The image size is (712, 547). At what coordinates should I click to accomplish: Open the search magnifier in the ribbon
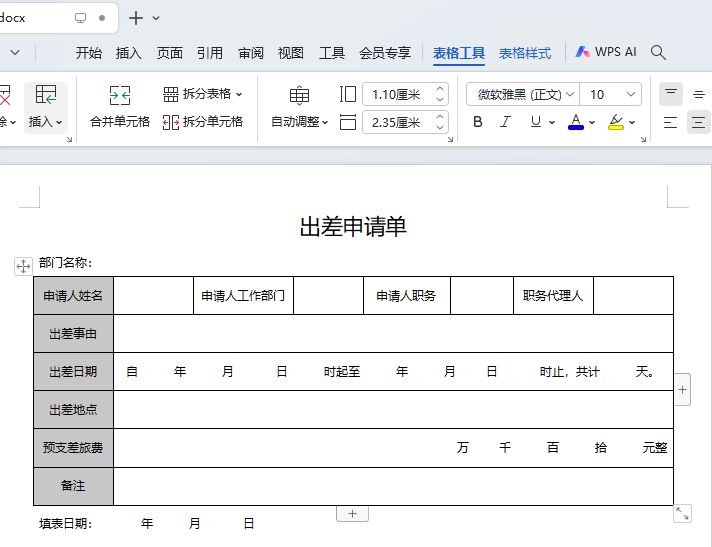[x=658, y=52]
